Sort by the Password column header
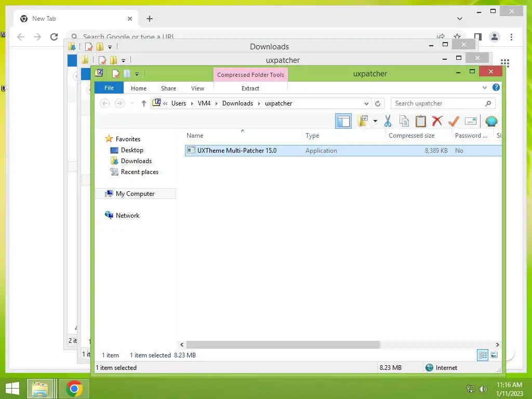Image resolution: width=532 pixels, height=399 pixels. click(x=472, y=136)
